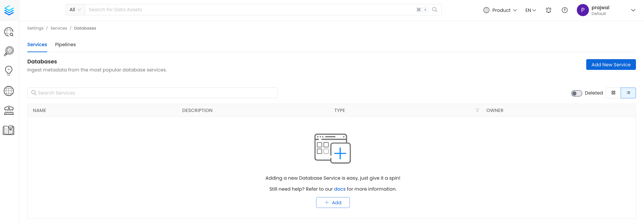
Task: Open the Type column filter
Action: pyautogui.click(x=477, y=110)
